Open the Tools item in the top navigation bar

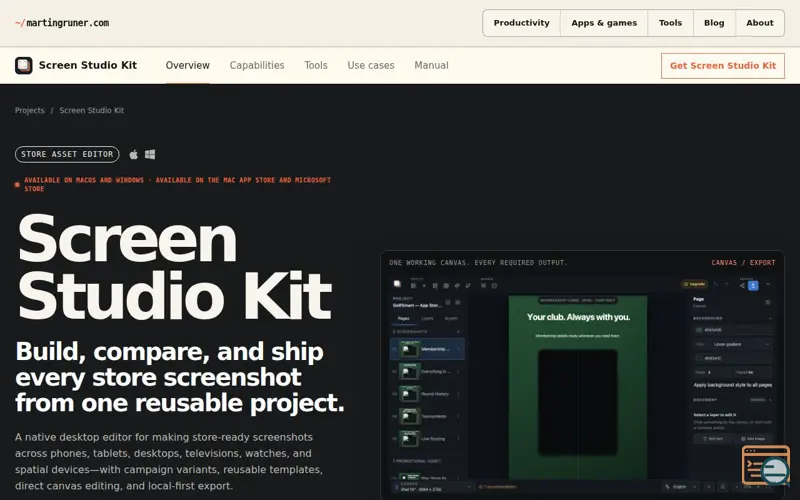(x=670, y=23)
